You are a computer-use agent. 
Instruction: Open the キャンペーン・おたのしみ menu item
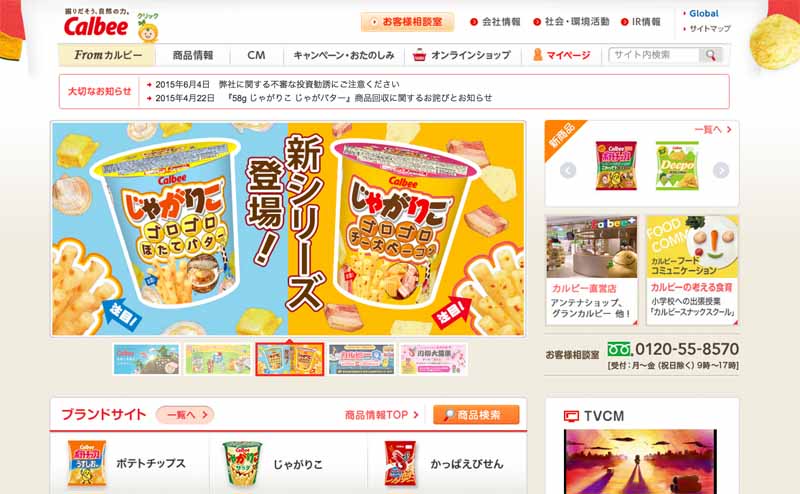[x=343, y=55]
